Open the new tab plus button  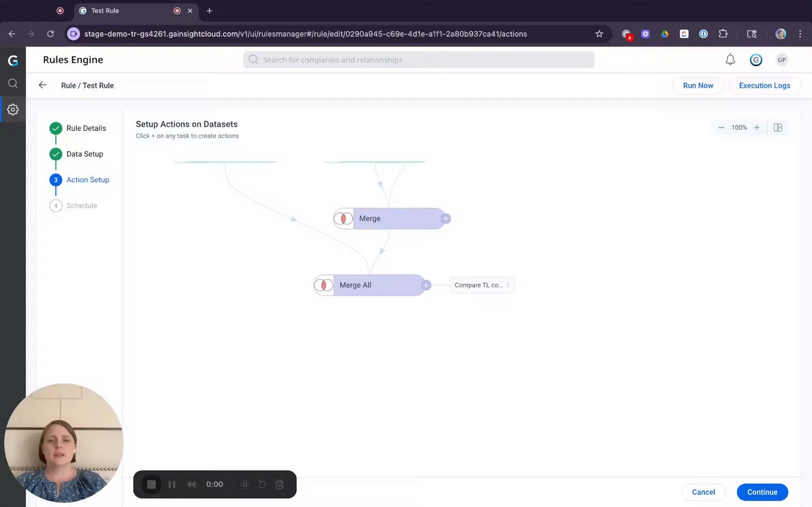[x=209, y=11]
